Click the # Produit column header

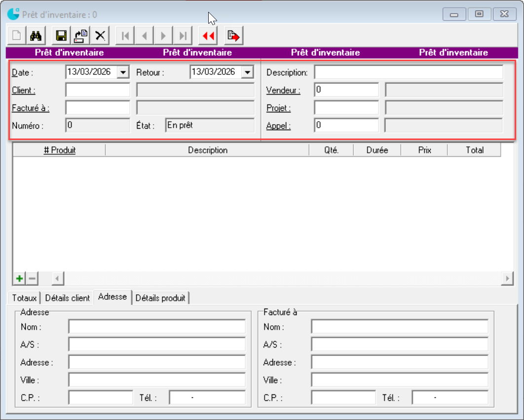point(59,150)
